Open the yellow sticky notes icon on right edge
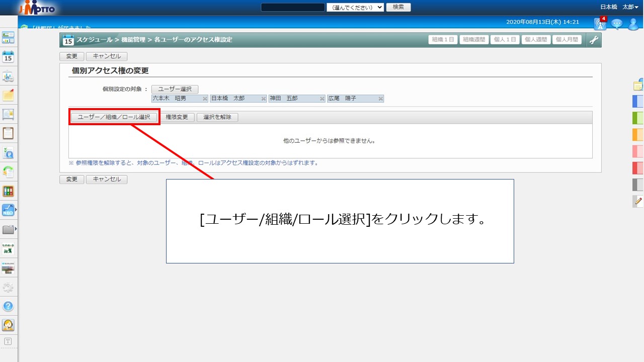 click(638, 84)
